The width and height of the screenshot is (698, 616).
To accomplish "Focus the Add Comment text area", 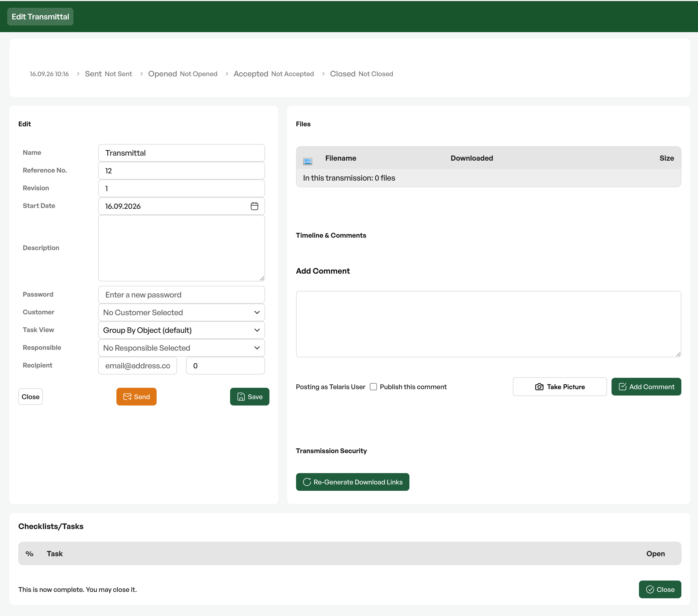I will click(x=488, y=324).
